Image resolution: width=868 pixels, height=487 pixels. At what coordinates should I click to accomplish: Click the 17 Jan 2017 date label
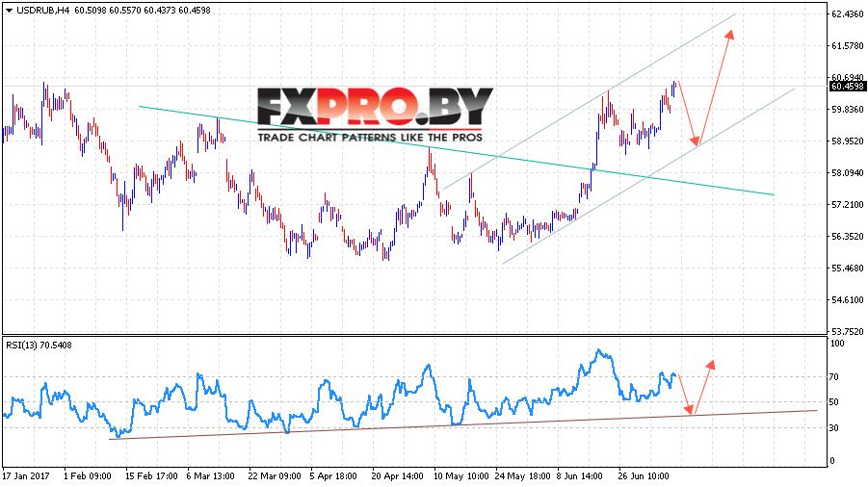[25, 476]
